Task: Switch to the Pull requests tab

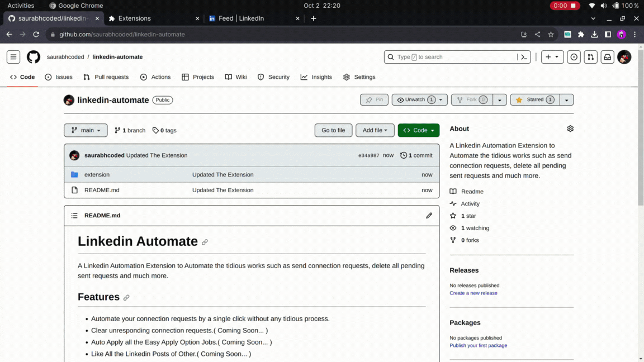Action: coord(106,77)
